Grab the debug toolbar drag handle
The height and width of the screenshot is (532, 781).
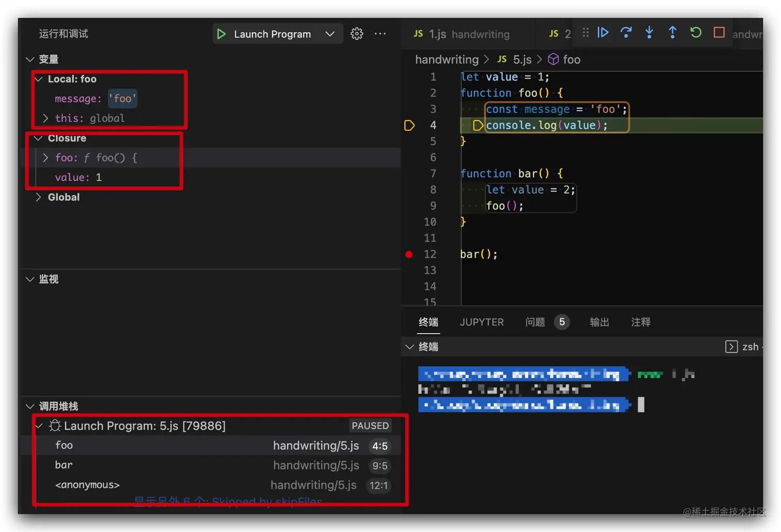click(585, 33)
